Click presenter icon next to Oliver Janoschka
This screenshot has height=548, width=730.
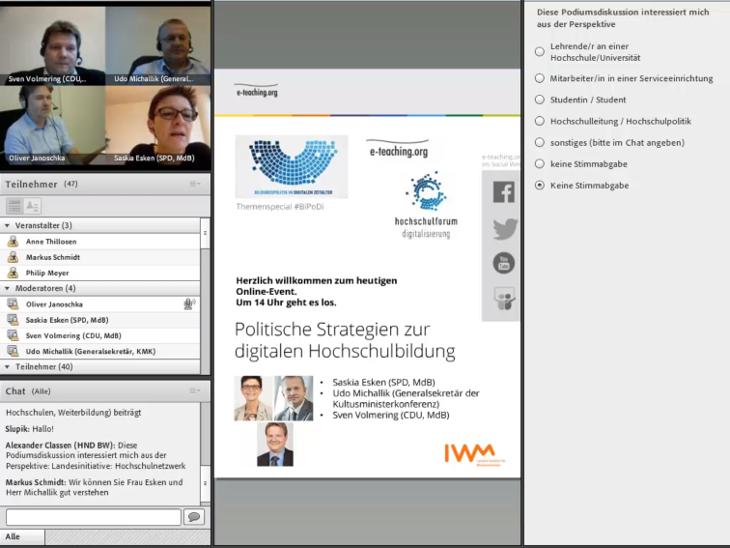click(x=13, y=304)
